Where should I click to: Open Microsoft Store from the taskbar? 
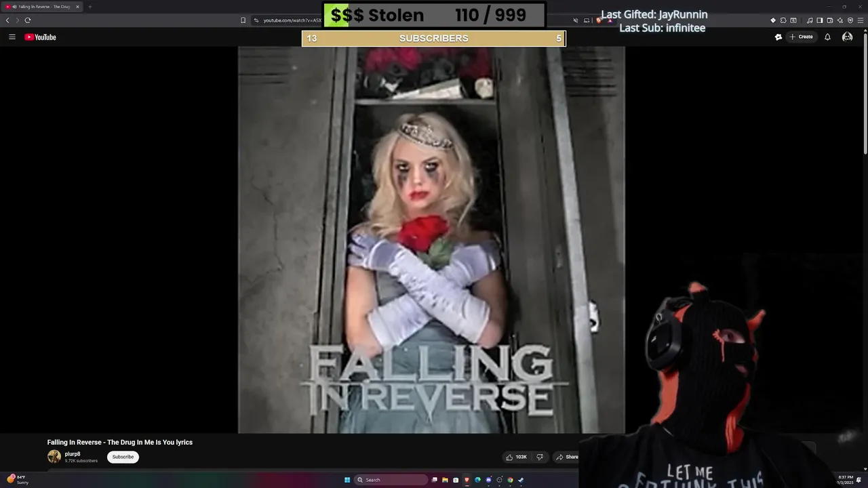click(456, 480)
